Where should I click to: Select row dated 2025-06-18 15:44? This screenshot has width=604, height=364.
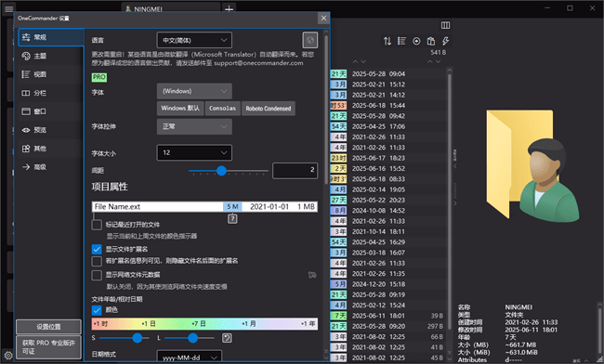pyautogui.click(x=387, y=106)
